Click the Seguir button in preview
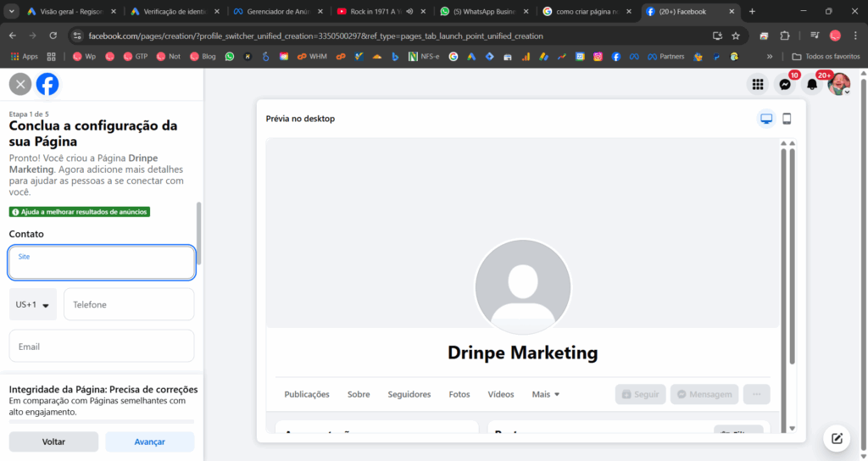Viewport: 868px width, 461px height. coord(641,394)
